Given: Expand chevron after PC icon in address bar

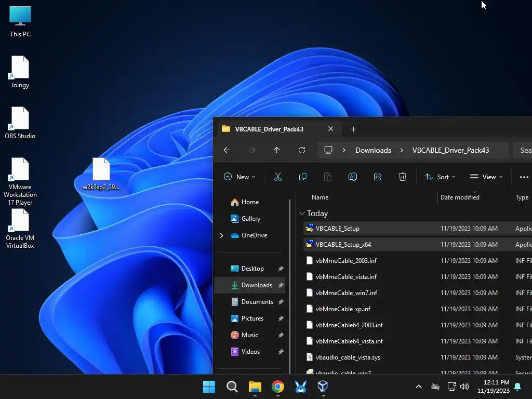Looking at the screenshot, I should pyautogui.click(x=344, y=150).
